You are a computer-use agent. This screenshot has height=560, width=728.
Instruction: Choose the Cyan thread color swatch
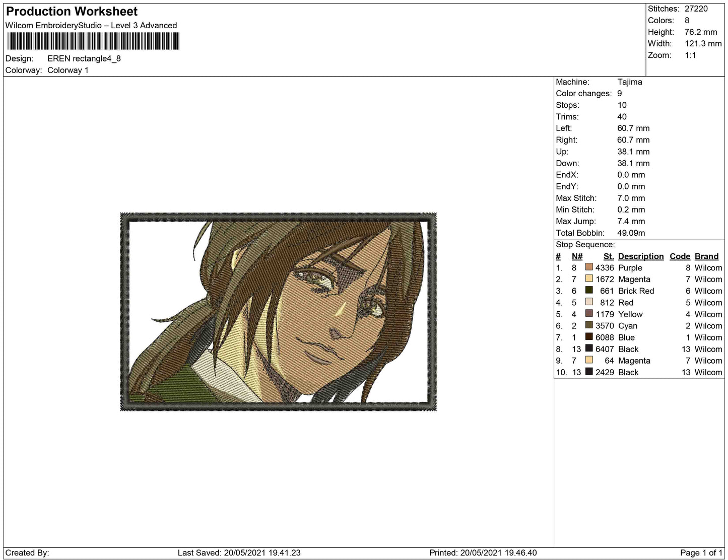(588, 325)
